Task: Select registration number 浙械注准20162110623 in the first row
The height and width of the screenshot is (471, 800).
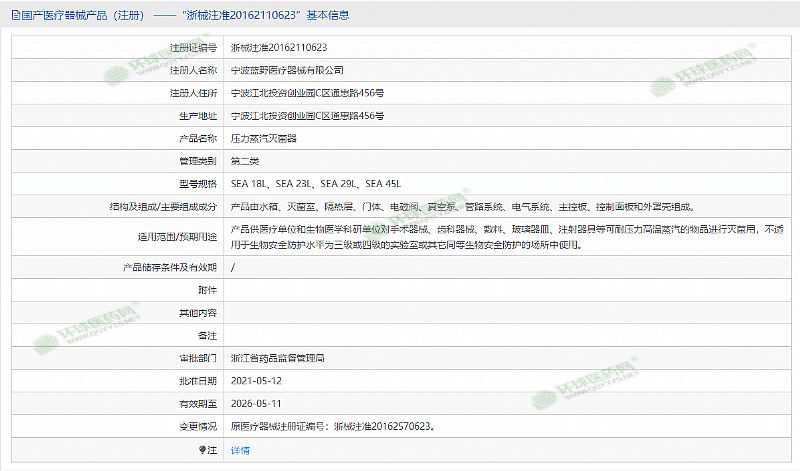Action: pos(279,48)
